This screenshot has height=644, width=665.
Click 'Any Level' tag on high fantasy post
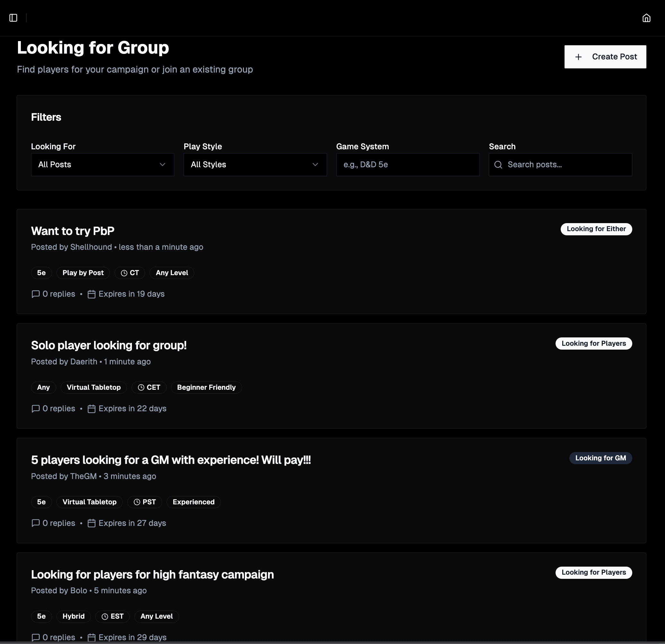pyautogui.click(x=156, y=616)
